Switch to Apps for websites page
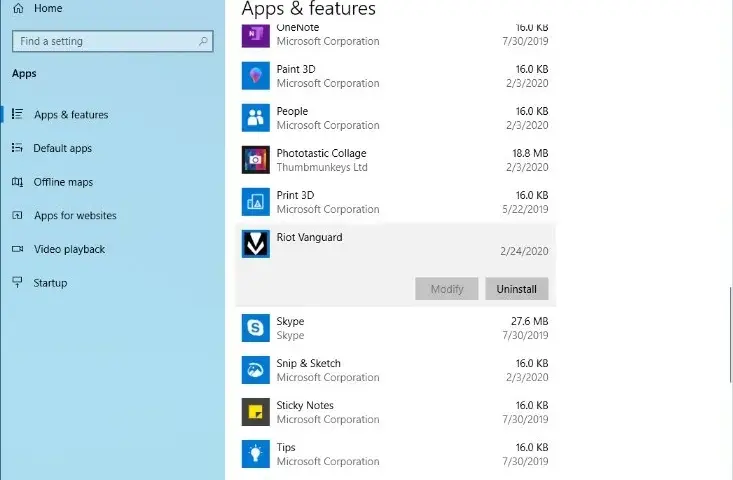Viewport: 733px width, 480px height. click(x=64, y=215)
